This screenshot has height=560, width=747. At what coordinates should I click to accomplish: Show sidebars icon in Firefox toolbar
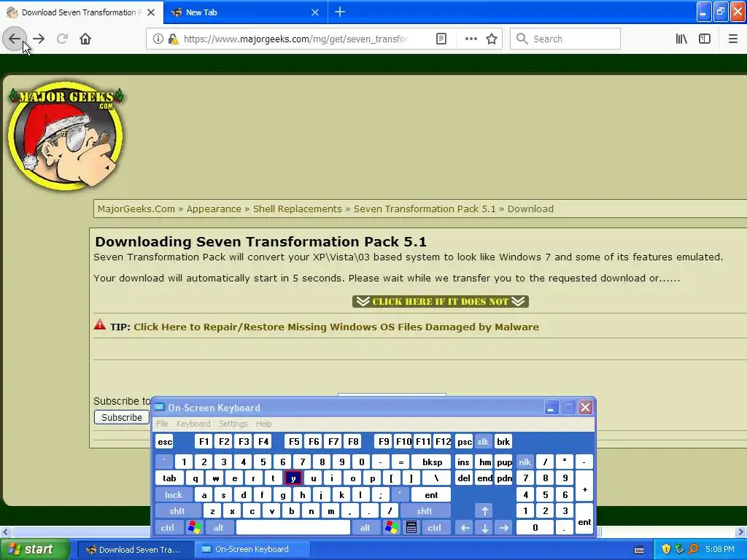tap(705, 39)
